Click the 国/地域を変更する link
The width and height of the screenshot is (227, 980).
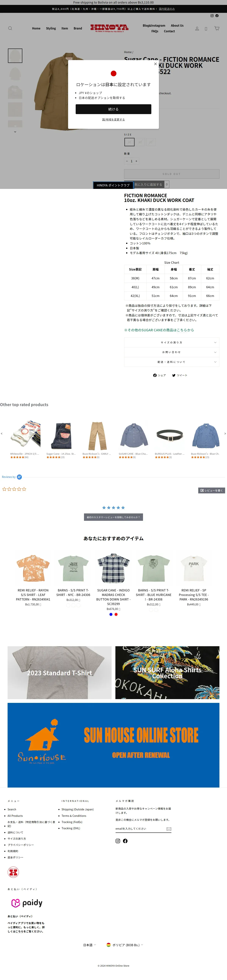[x=113, y=119]
